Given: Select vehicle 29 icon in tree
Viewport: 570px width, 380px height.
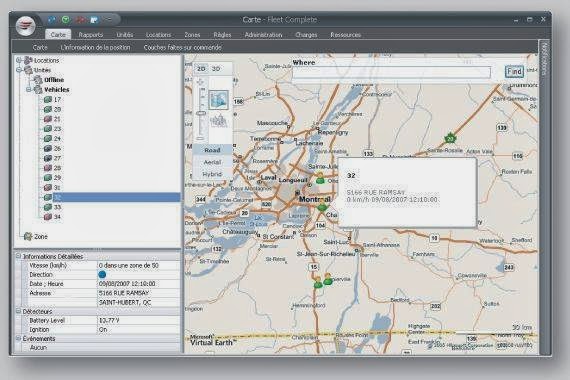Looking at the screenshot, I should click(x=48, y=178).
